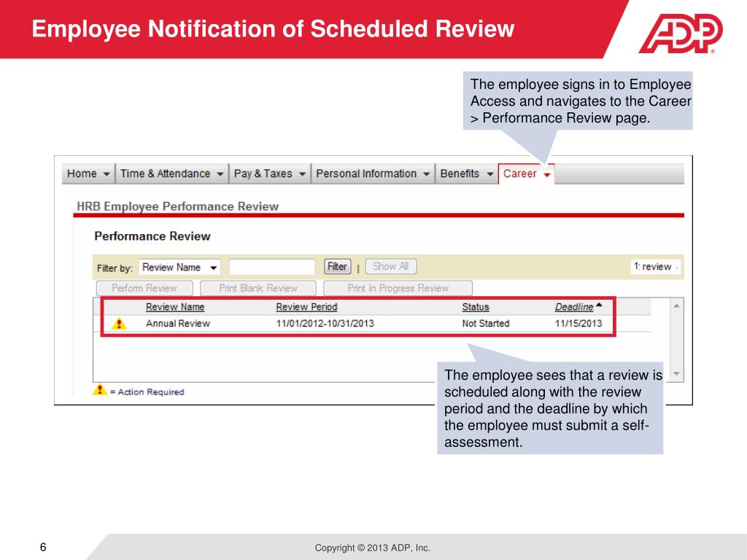
Task: Sort by Review Period column header
Action: point(306,307)
